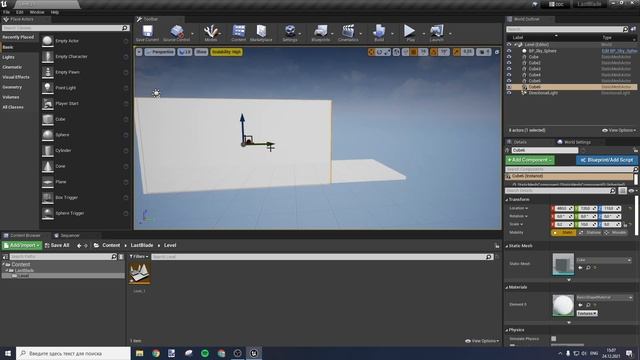Open the Element 0 material dropdown
Image resolution: width=640 pixels, height=360 pixels.
(604, 298)
